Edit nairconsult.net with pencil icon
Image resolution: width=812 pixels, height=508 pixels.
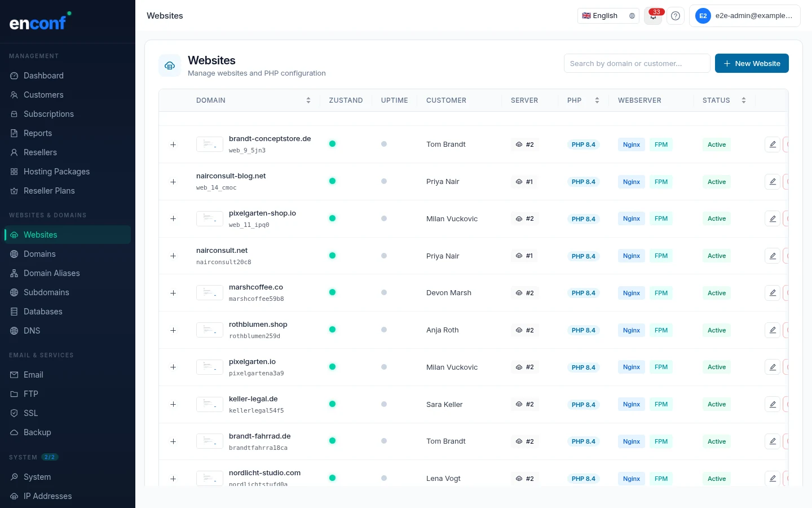pyautogui.click(x=773, y=256)
